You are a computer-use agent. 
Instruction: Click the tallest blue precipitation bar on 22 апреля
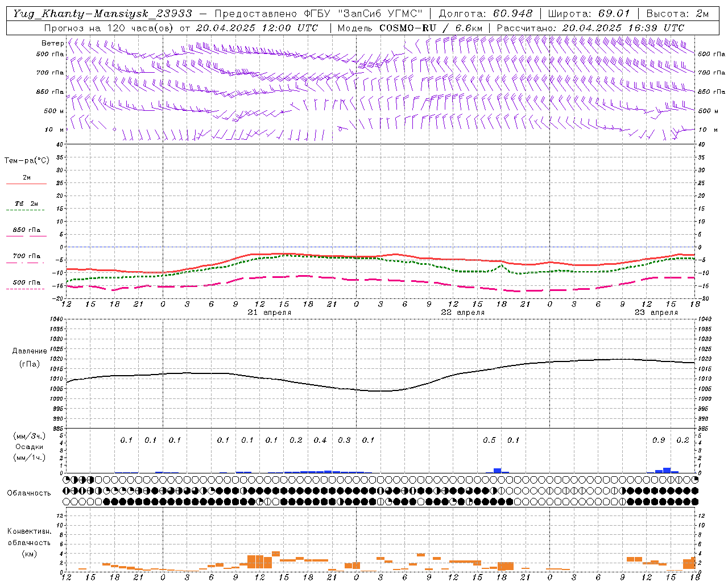point(497,471)
